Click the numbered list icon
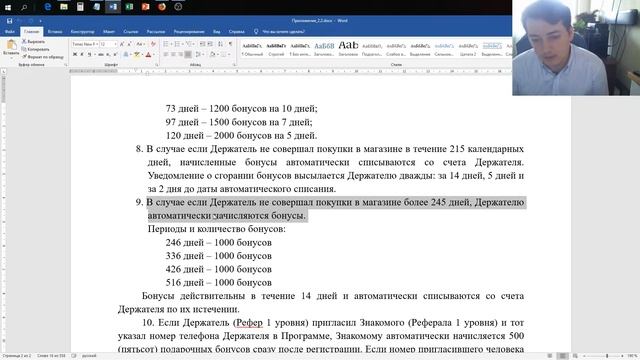The height and width of the screenshot is (360, 640). tap(177, 44)
